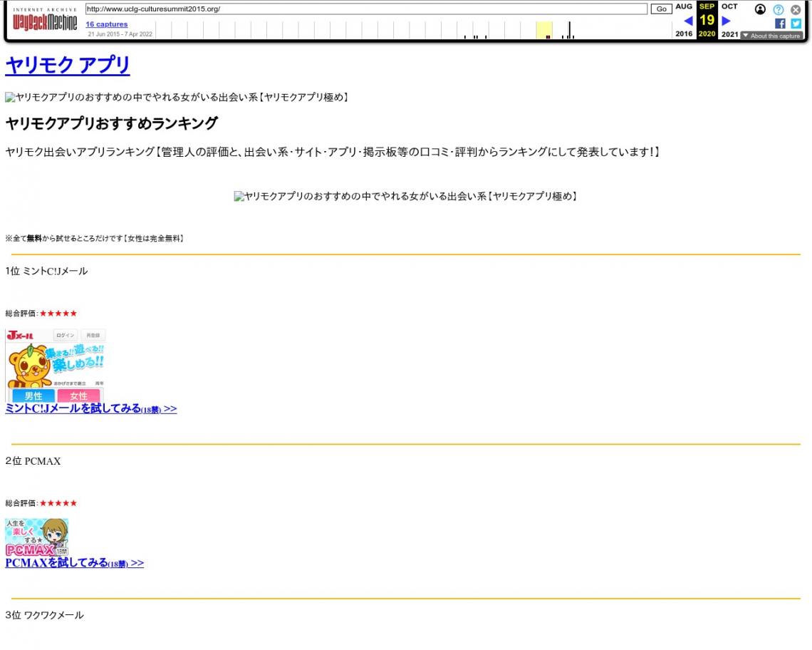Viewport: 812px width, 650px height.
Task: Click the broken image above the ranking heading
Action: (x=177, y=97)
